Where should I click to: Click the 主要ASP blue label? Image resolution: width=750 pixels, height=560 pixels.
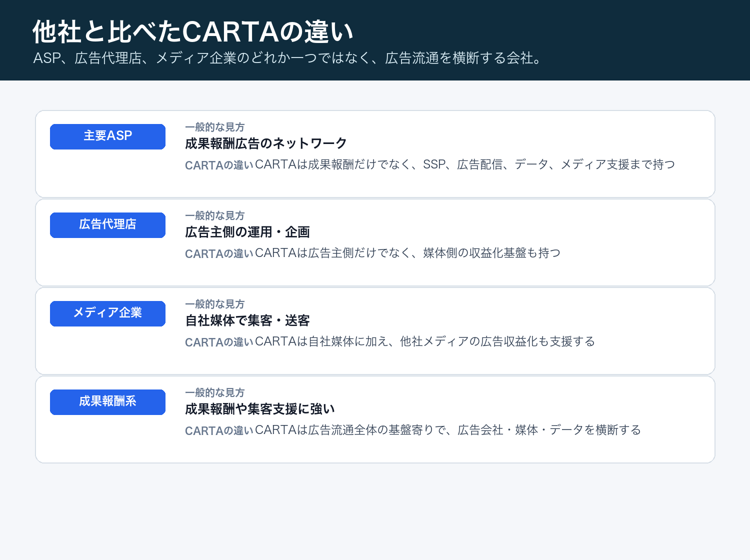click(x=107, y=136)
